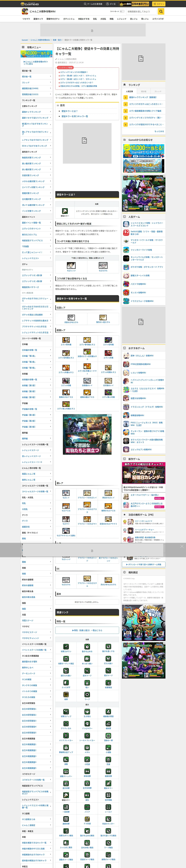Click ダウンロード不要で遊べる無料ゲーム特集 button
Screen dimensions: 186x868
[x=144, y=564]
